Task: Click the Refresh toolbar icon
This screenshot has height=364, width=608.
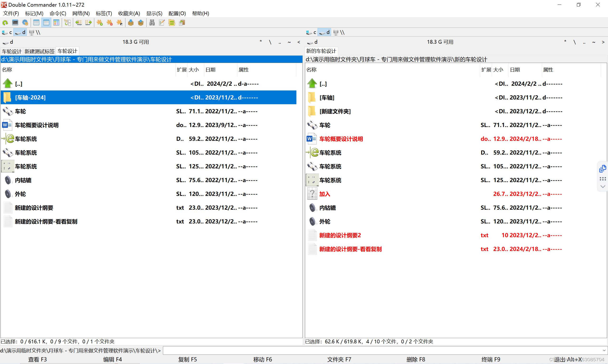Action: [x=5, y=23]
